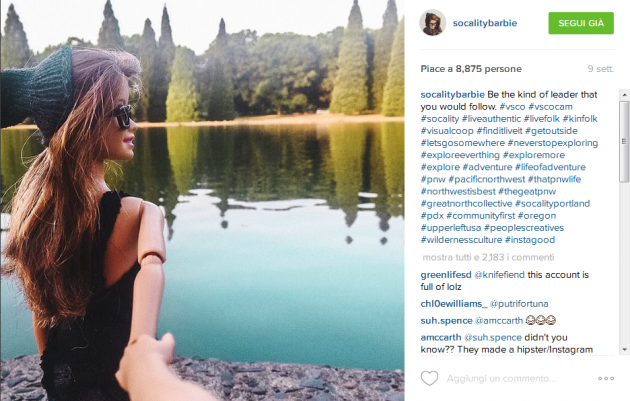This screenshot has height=401, width=630.
Task: Open socalitybarbie profile avatar picture
Action: (x=432, y=23)
